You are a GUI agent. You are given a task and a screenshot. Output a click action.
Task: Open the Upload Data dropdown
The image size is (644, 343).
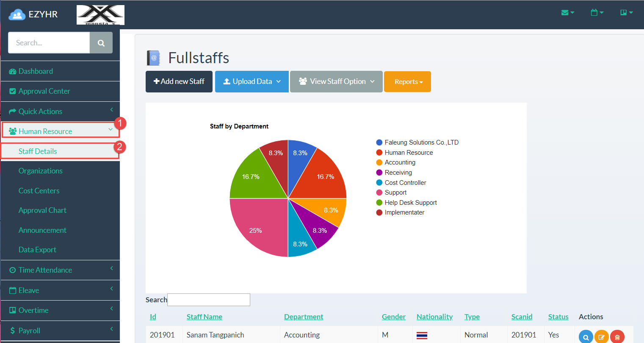(252, 81)
